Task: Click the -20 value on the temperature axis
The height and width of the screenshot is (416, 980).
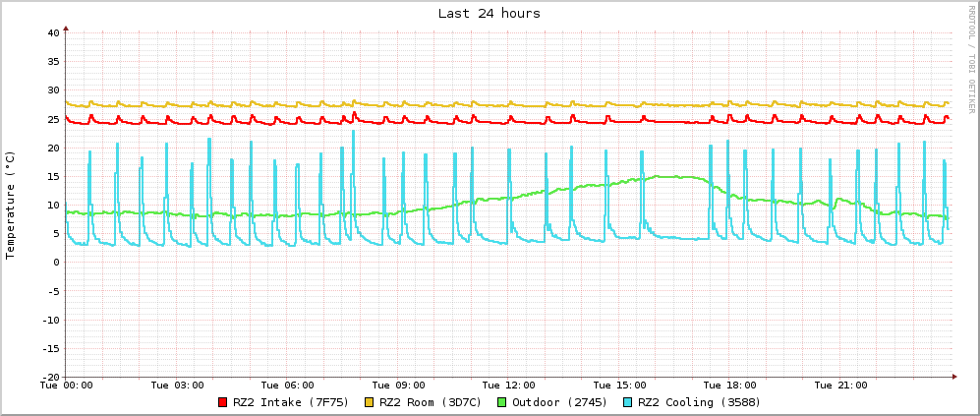Action: coord(50,378)
